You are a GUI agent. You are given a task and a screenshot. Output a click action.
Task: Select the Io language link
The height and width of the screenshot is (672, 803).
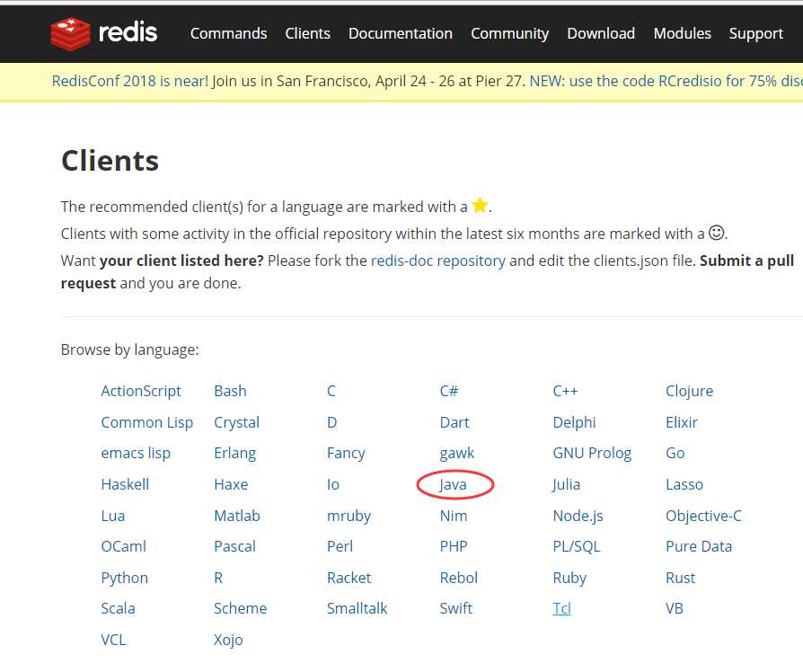point(333,484)
